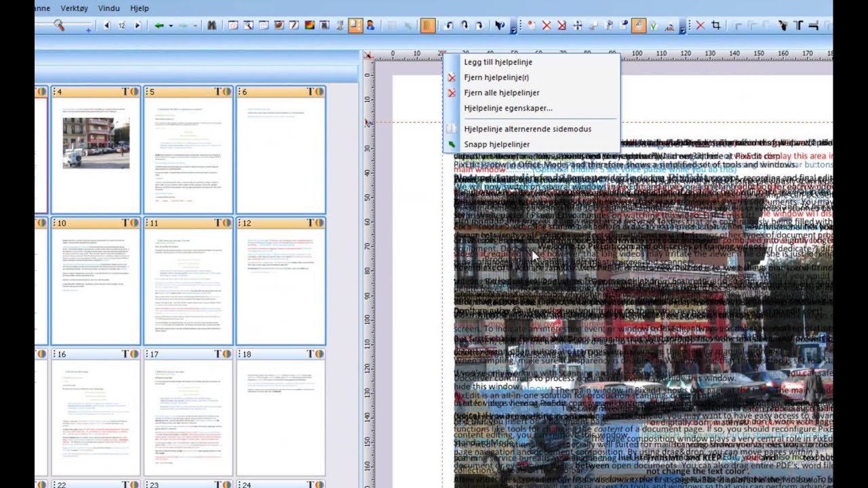Viewport: 868px width, 488px height.
Task: Toggle Hjelpelinje alternerende sidemodus
Action: pyautogui.click(x=532, y=129)
